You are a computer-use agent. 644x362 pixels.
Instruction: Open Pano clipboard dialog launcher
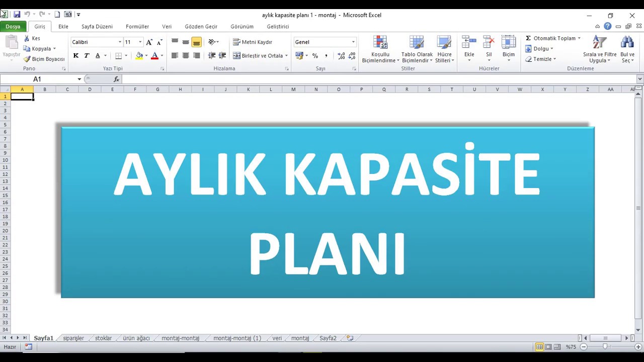pyautogui.click(x=63, y=68)
